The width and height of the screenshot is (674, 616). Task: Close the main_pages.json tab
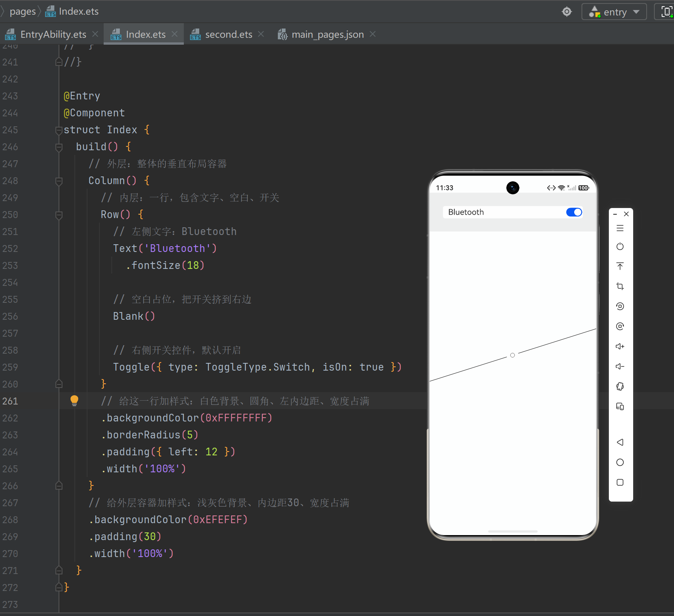(x=373, y=34)
